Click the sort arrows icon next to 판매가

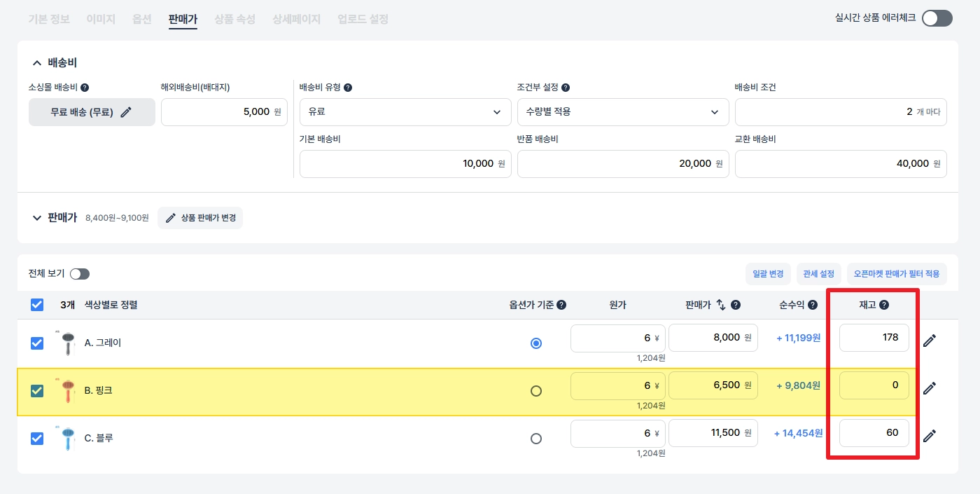click(721, 305)
